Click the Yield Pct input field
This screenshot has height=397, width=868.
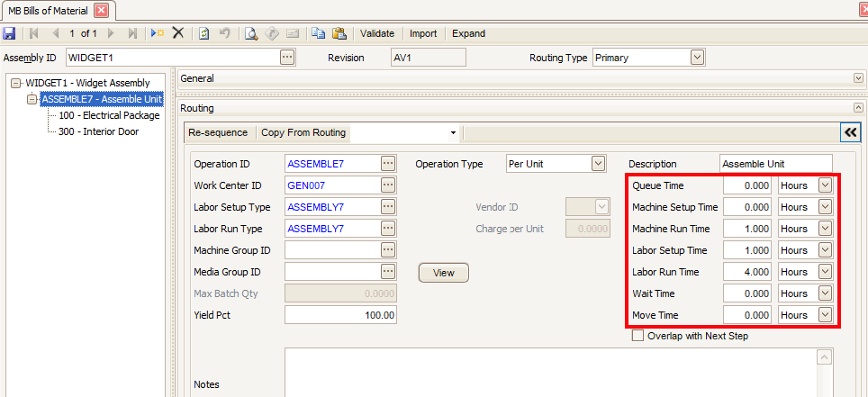340,315
